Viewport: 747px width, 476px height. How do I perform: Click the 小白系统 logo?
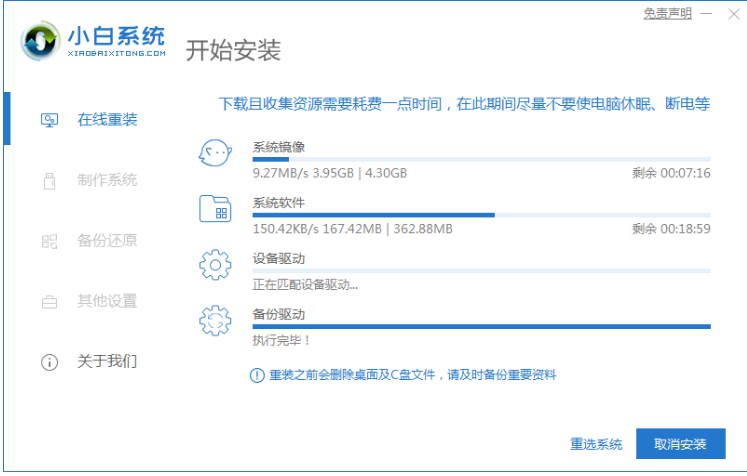(x=91, y=40)
